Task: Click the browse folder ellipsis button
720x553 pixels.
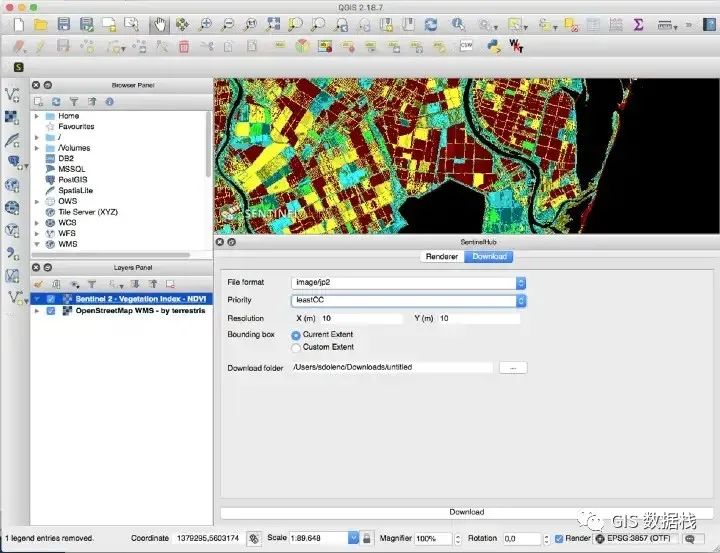Action: [513, 368]
